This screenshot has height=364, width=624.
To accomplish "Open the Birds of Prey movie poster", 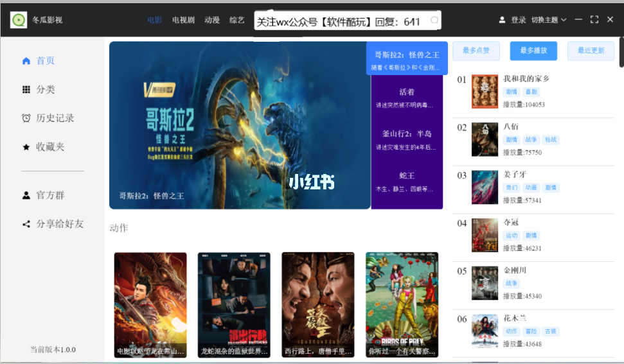I will 402,305.
